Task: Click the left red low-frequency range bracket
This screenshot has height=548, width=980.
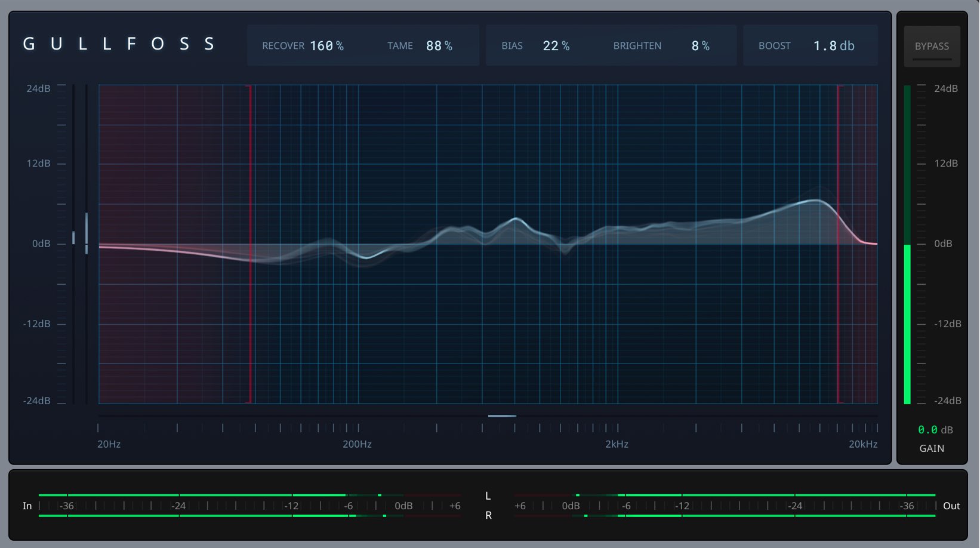Action: tap(250, 244)
